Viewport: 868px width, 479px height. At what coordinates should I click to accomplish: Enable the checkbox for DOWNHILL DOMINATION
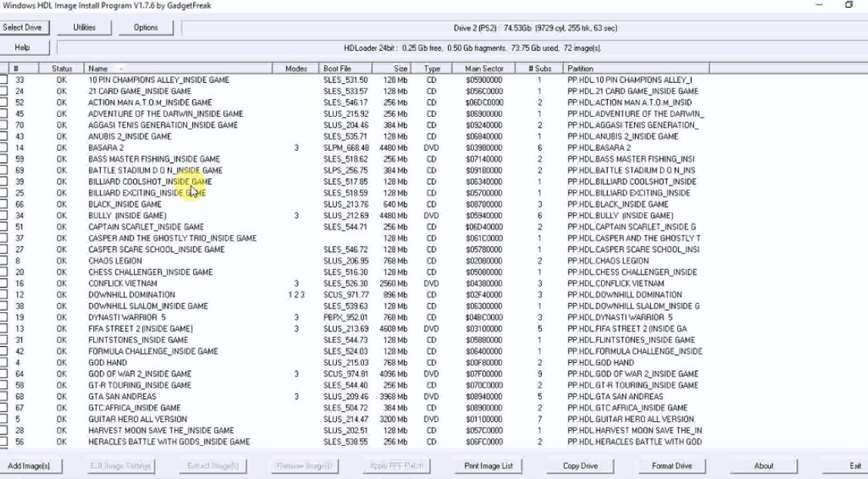coord(4,294)
